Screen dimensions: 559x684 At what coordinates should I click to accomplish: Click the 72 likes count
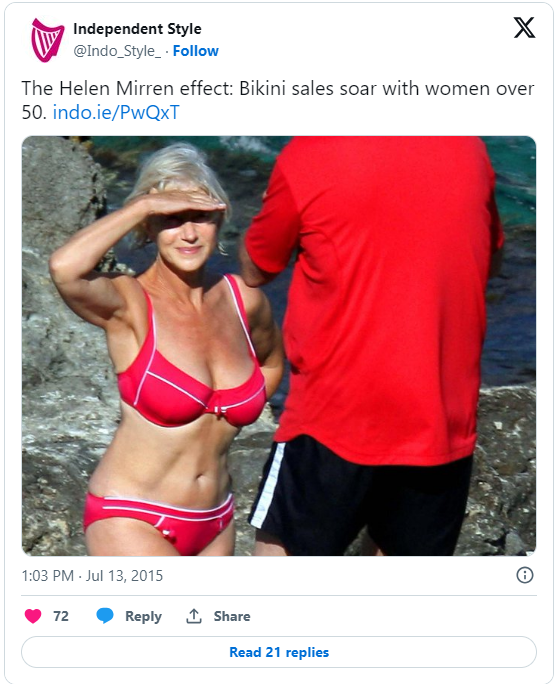61,616
